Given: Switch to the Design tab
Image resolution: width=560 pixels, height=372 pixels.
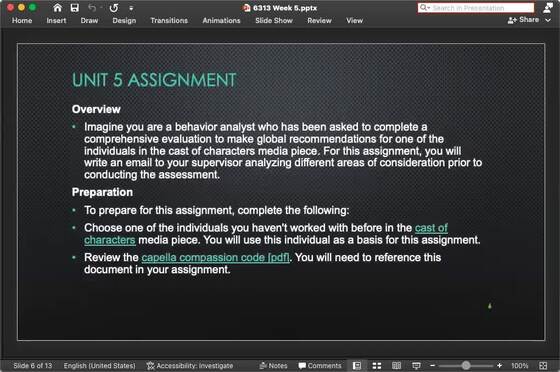Looking at the screenshot, I should pos(124,21).
